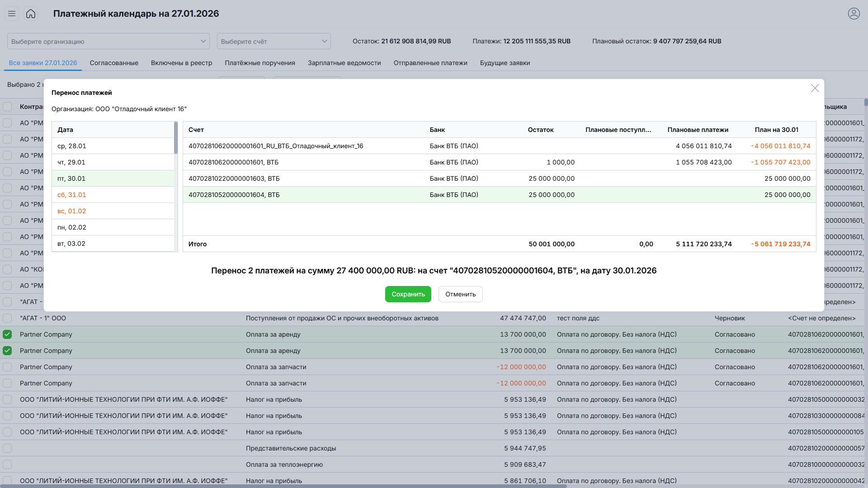The height and width of the screenshot is (488, 868).
Task: Switch to the Согласованные tab
Action: click(114, 63)
